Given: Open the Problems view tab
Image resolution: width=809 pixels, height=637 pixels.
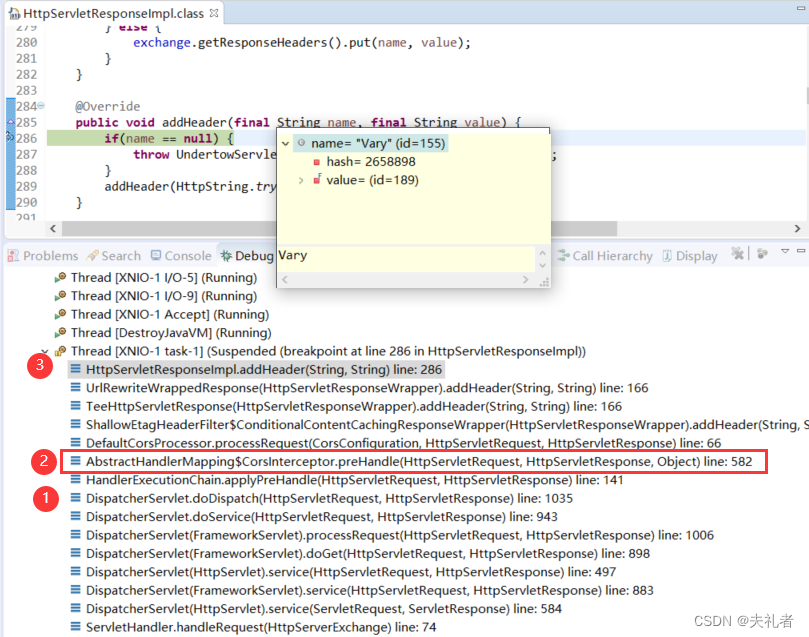Looking at the screenshot, I should 43,256.
